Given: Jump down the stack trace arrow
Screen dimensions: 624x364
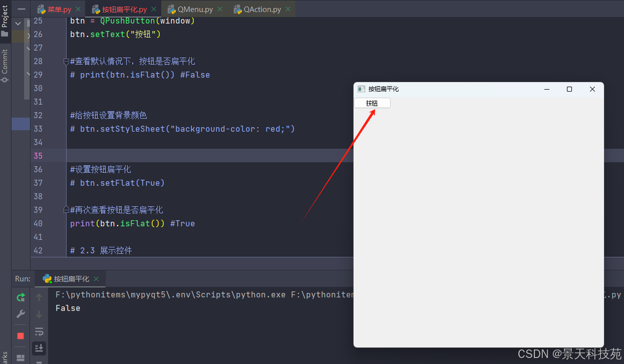Looking at the screenshot, I should pyautogui.click(x=39, y=314).
